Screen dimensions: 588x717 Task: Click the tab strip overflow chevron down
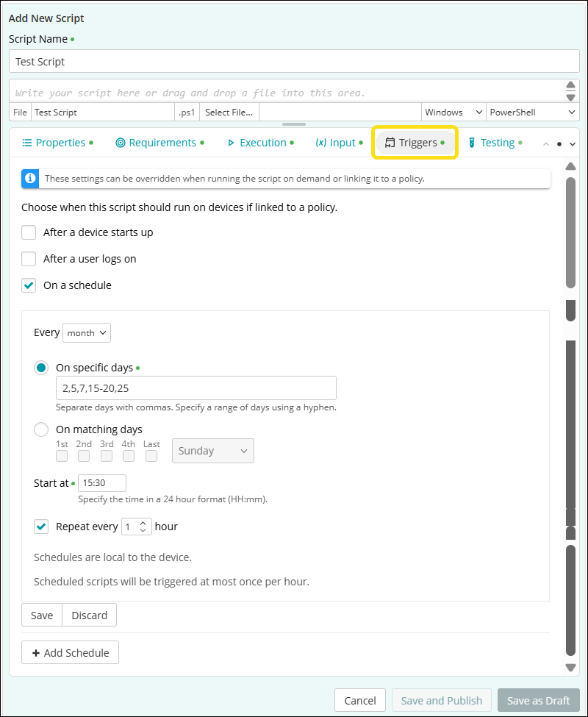click(573, 144)
